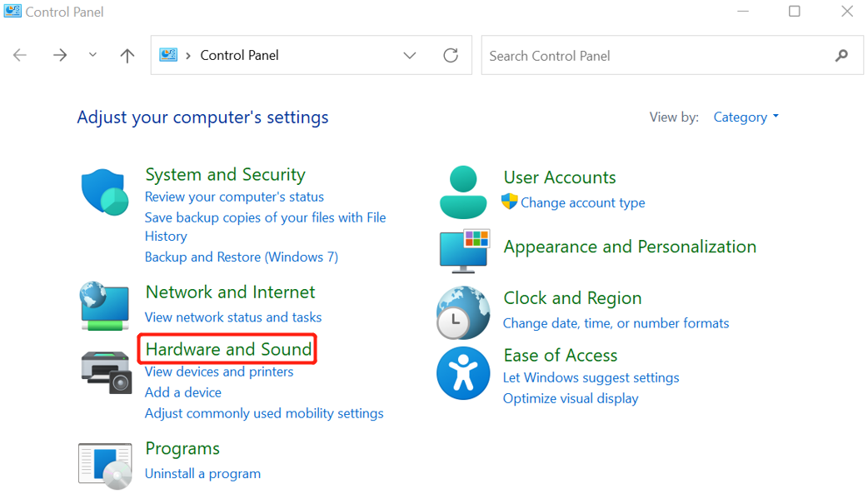Open the View by Category dropdown
The width and height of the screenshot is (868, 494).
pyautogui.click(x=746, y=117)
